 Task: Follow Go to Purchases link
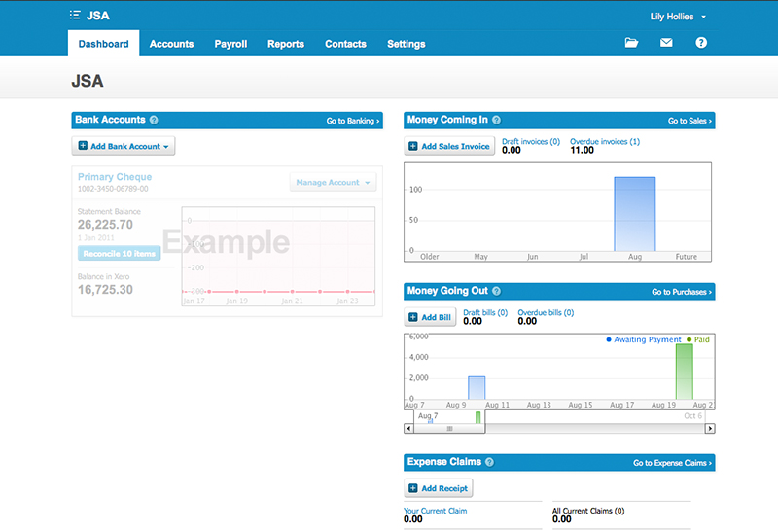[x=682, y=292]
